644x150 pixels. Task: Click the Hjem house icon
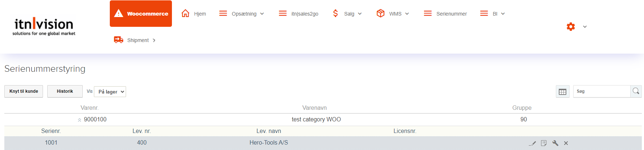tap(185, 13)
